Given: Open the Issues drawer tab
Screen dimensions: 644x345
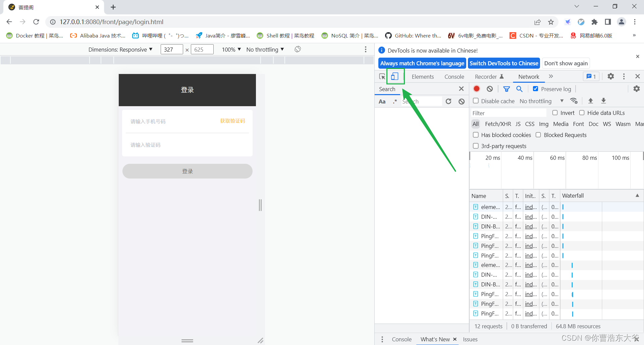Looking at the screenshot, I should (470, 339).
